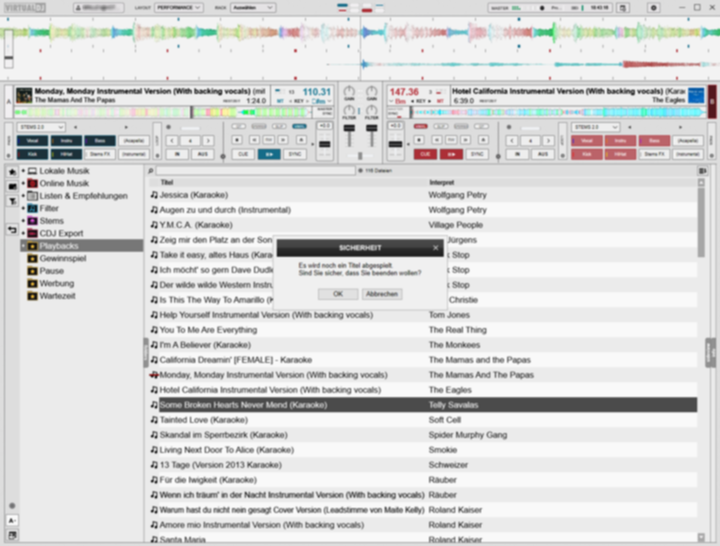The height and width of the screenshot is (546, 720).
Task: Click the music note icon beside Tainted Love
Action: tap(154, 420)
